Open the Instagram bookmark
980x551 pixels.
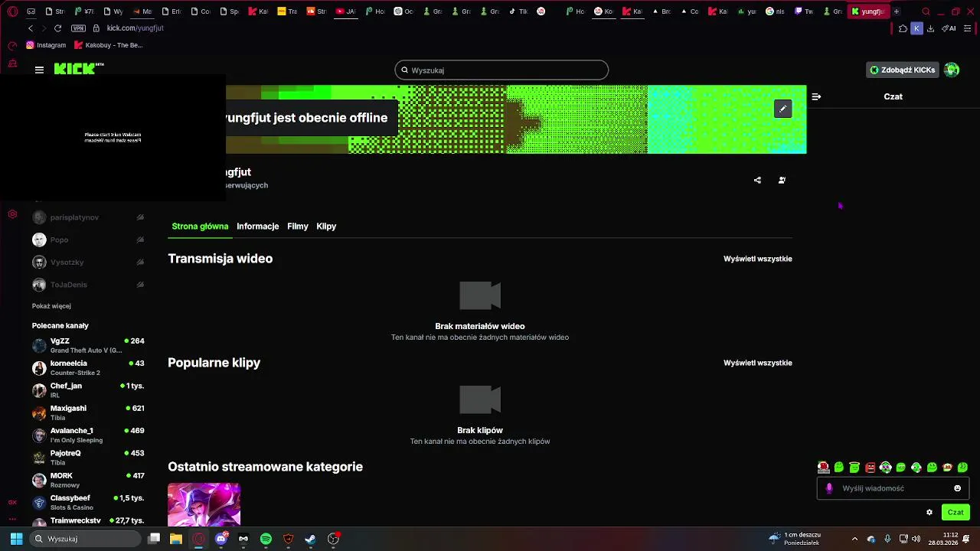point(46,45)
